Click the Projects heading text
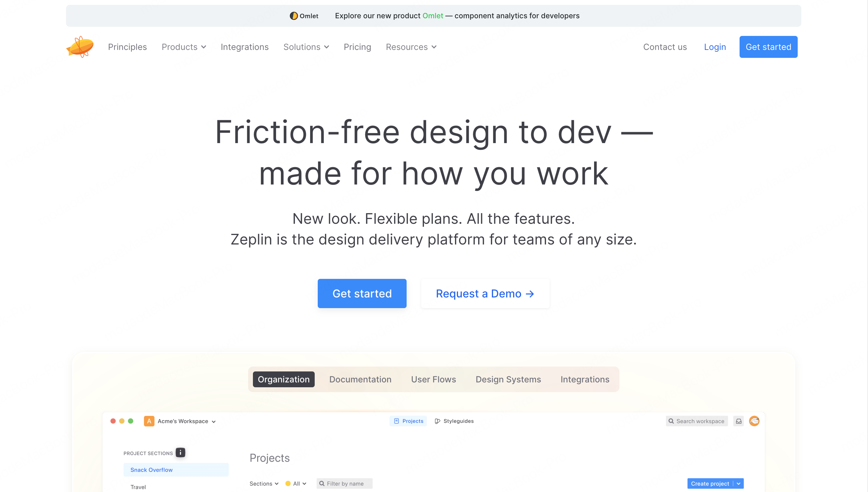 click(x=270, y=458)
